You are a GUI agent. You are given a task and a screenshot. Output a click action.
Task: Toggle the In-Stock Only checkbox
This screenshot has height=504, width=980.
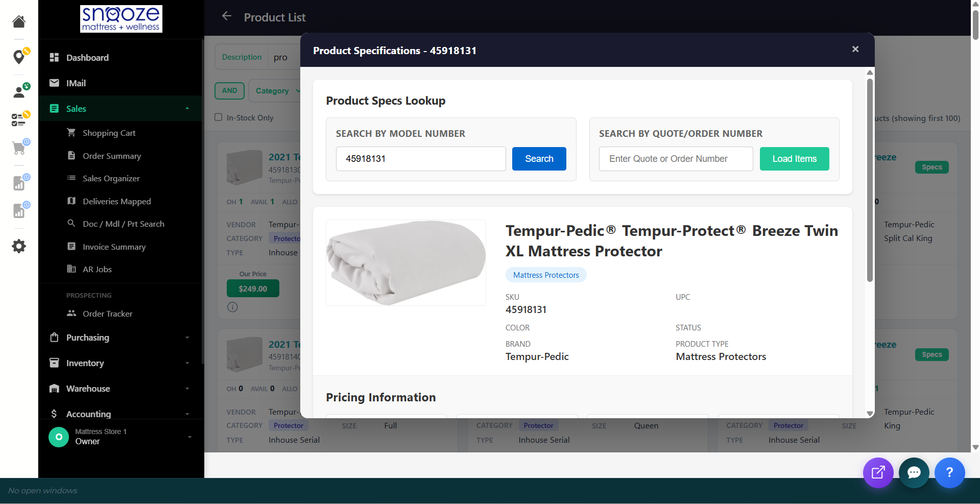click(x=219, y=117)
